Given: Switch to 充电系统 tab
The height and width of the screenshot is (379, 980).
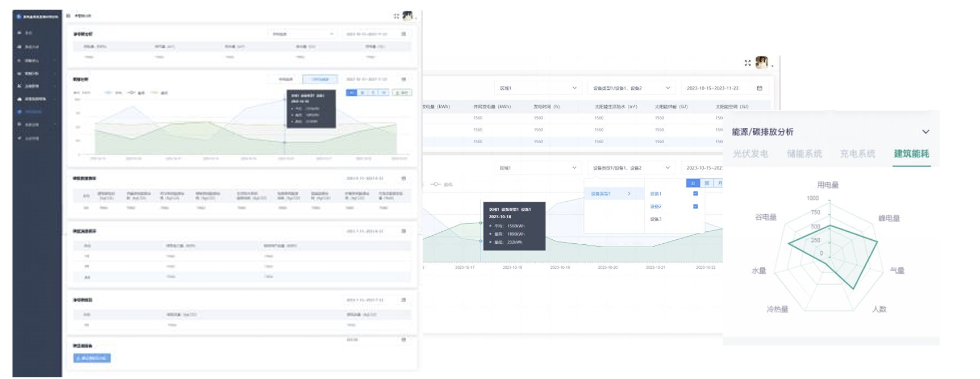Looking at the screenshot, I should [x=857, y=154].
